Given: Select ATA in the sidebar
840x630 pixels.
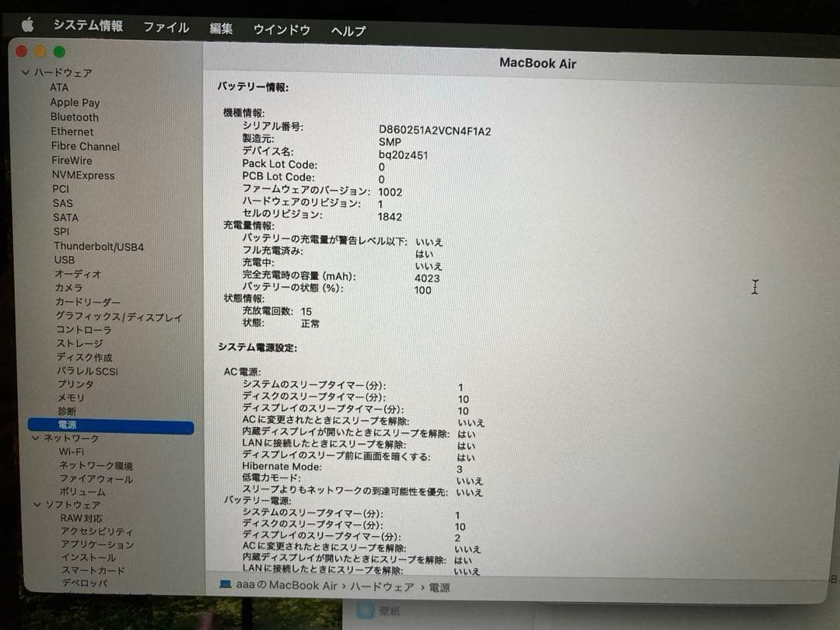Looking at the screenshot, I should 59,87.
